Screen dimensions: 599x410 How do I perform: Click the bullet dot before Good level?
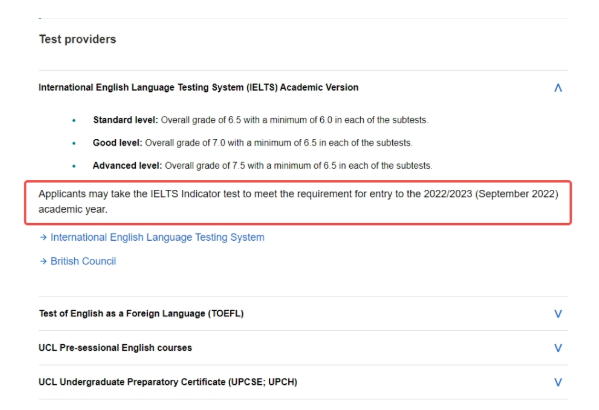(74, 144)
